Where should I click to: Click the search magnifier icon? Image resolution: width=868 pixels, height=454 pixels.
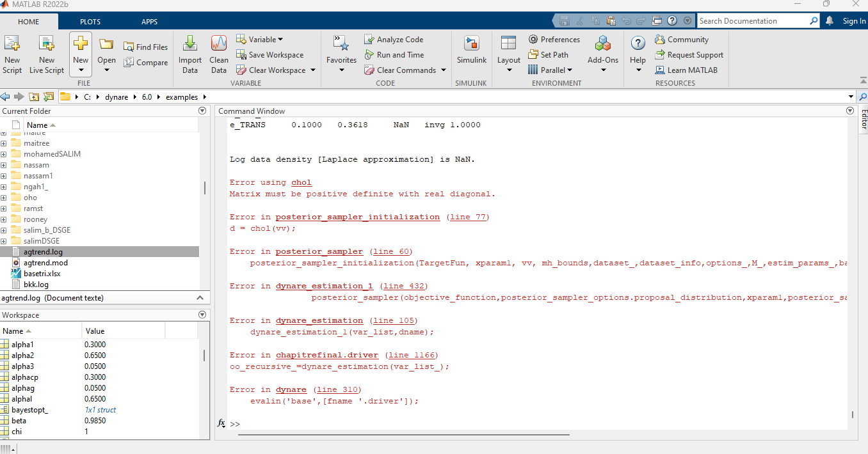click(x=814, y=20)
